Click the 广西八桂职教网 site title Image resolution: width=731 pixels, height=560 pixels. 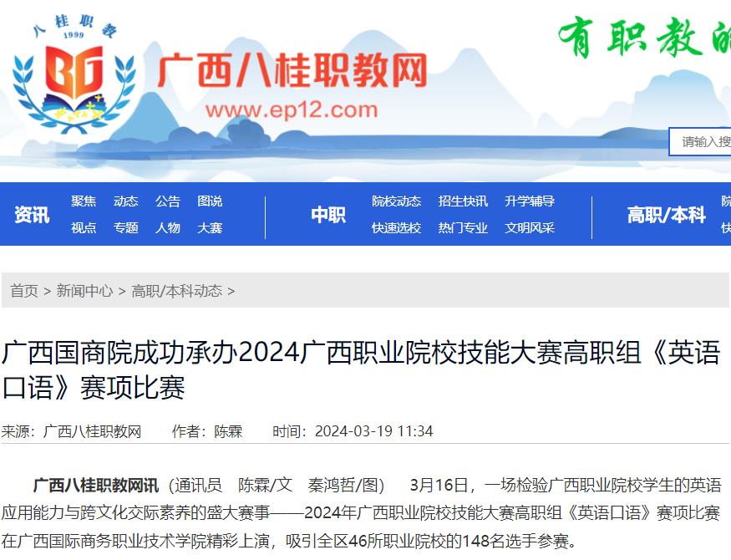click(292, 71)
